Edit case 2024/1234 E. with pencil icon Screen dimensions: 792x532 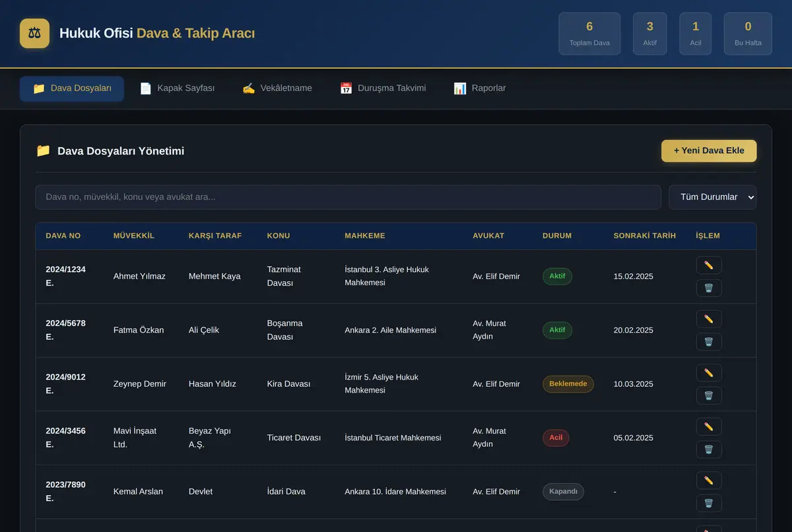click(709, 265)
